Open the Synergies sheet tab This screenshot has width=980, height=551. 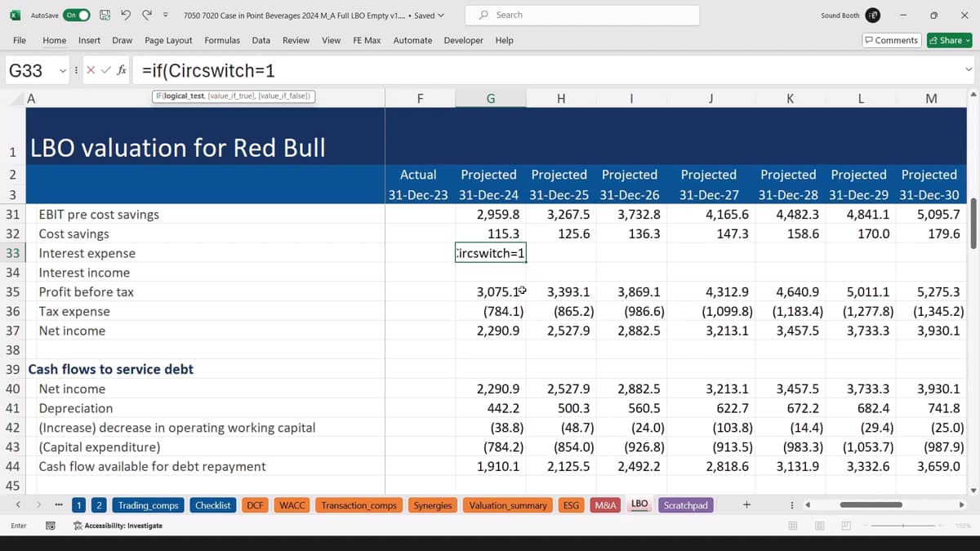click(x=433, y=505)
